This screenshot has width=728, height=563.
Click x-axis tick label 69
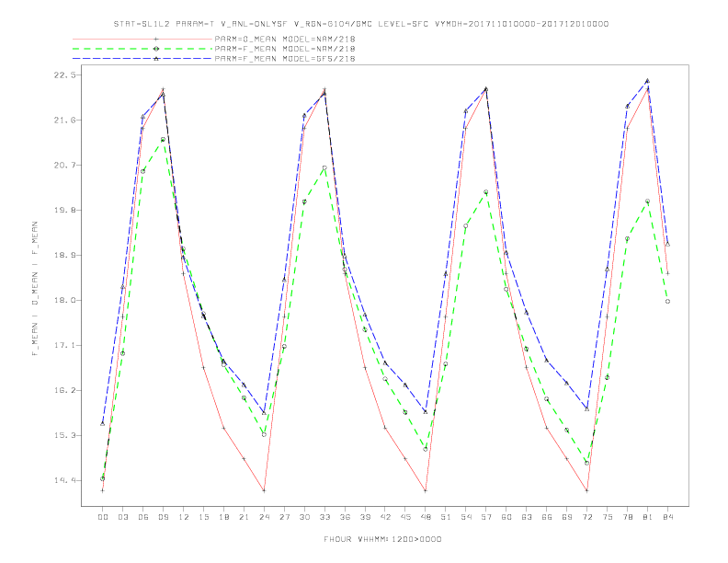pos(567,517)
